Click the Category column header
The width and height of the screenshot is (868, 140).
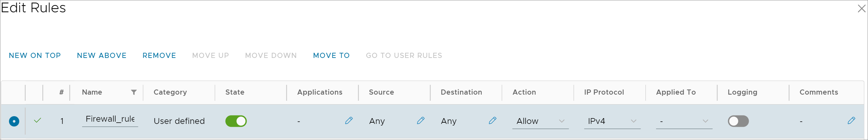point(170,92)
